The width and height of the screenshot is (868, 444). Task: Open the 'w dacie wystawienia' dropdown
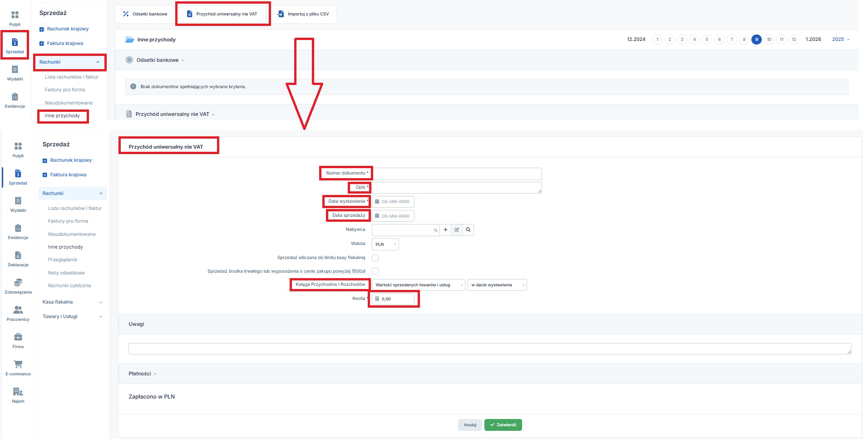(497, 285)
